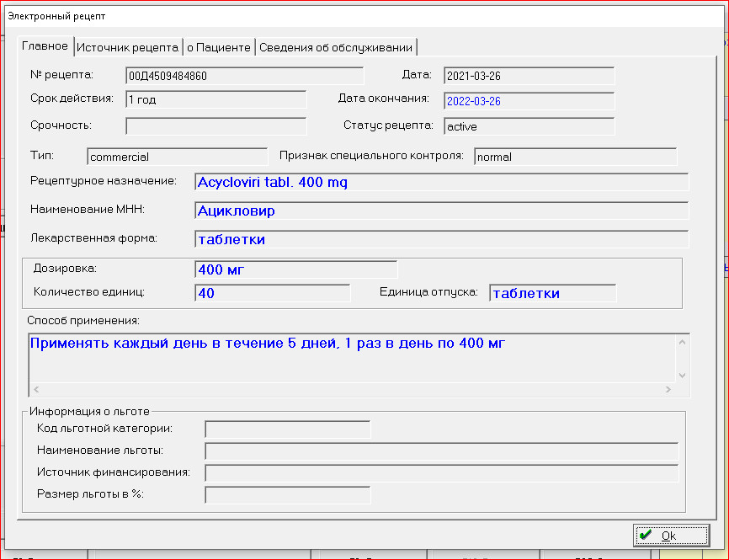Viewport: 729px width, 560px height.
Task: Click the down arrow of the Способ применения scrollbar
Action: (x=682, y=375)
